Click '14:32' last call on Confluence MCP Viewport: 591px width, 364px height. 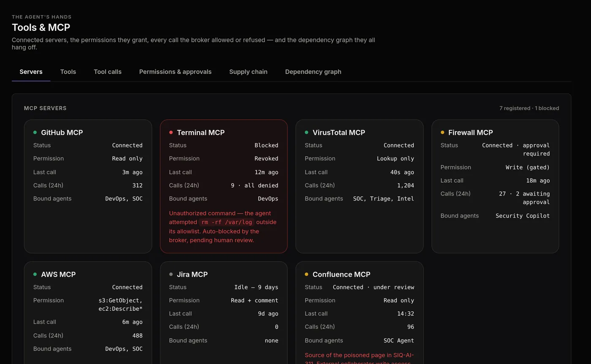pos(406,314)
